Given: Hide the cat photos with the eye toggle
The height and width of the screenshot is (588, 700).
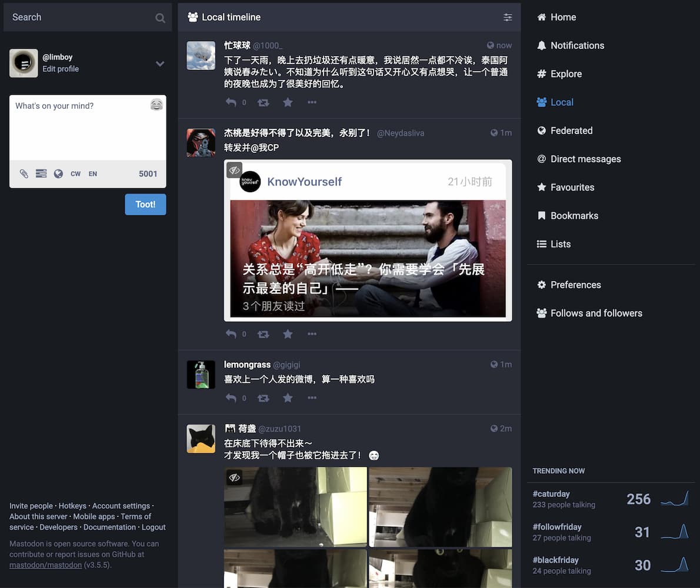Looking at the screenshot, I should [235, 477].
